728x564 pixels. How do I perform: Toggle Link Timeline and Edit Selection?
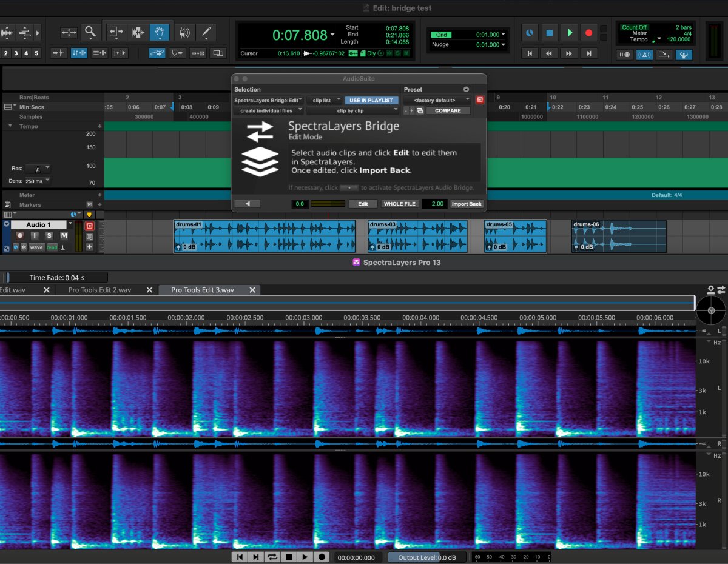click(79, 53)
